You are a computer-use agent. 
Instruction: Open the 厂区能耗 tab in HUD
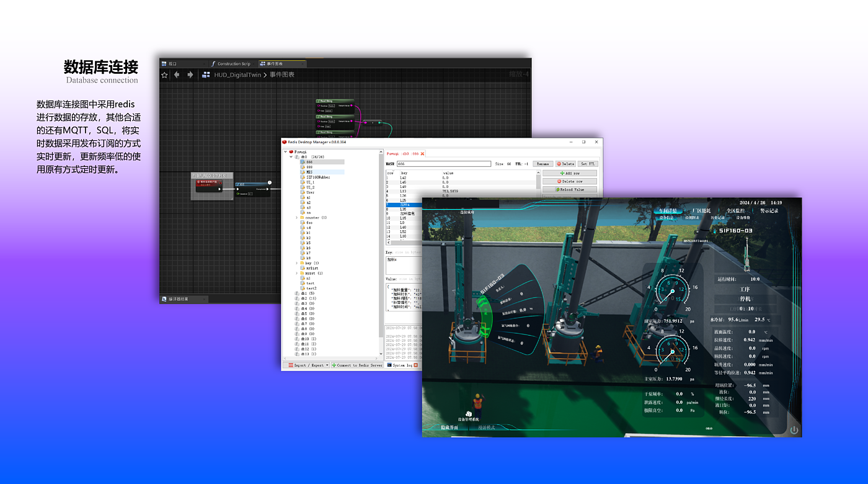click(701, 211)
